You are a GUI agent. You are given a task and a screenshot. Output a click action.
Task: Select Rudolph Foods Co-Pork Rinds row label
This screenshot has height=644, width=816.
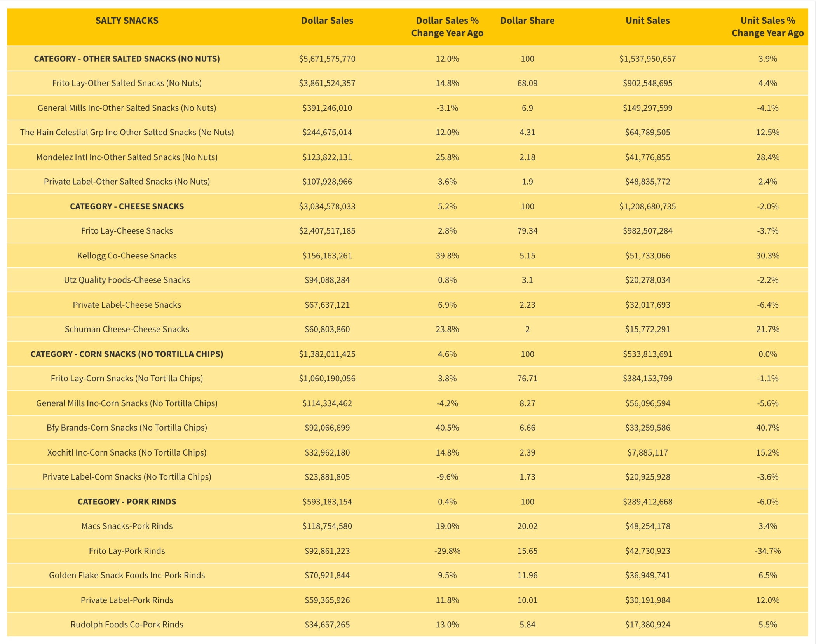point(127,625)
